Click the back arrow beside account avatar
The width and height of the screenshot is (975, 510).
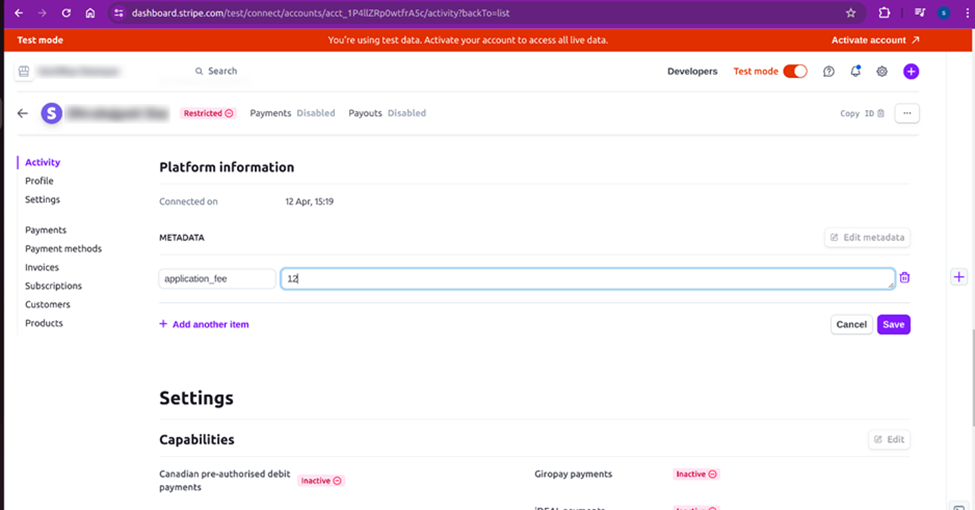pyautogui.click(x=23, y=114)
